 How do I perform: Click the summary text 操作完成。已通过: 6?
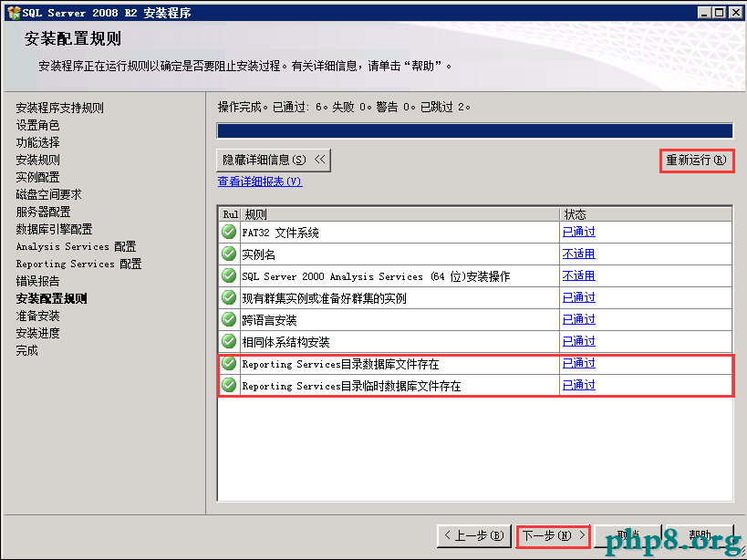point(270,107)
